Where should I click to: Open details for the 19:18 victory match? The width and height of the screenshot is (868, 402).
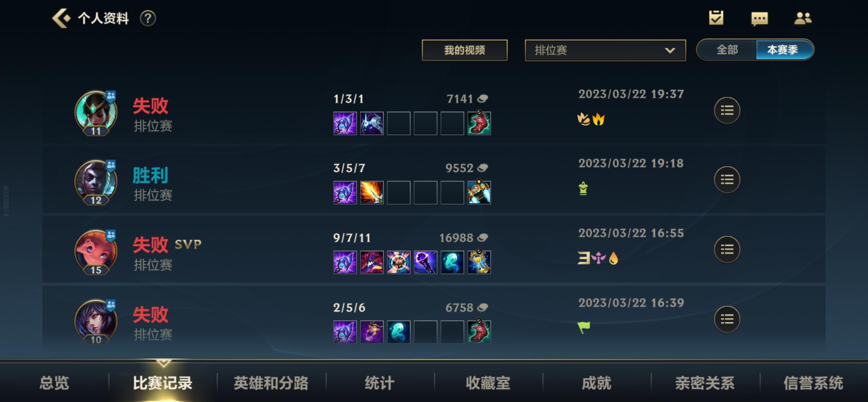[x=727, y=180]
